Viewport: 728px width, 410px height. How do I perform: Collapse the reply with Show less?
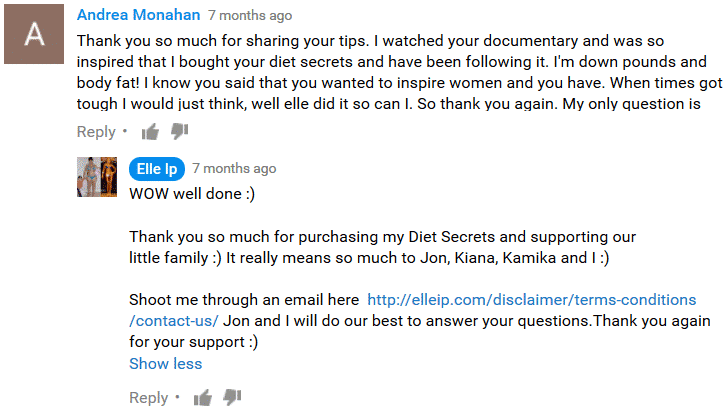click(x=165, y=364)
